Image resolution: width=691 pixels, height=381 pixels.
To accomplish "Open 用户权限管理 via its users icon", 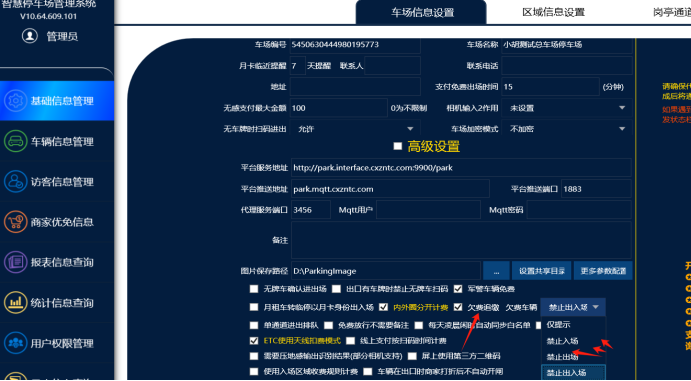I will point(15,343).
